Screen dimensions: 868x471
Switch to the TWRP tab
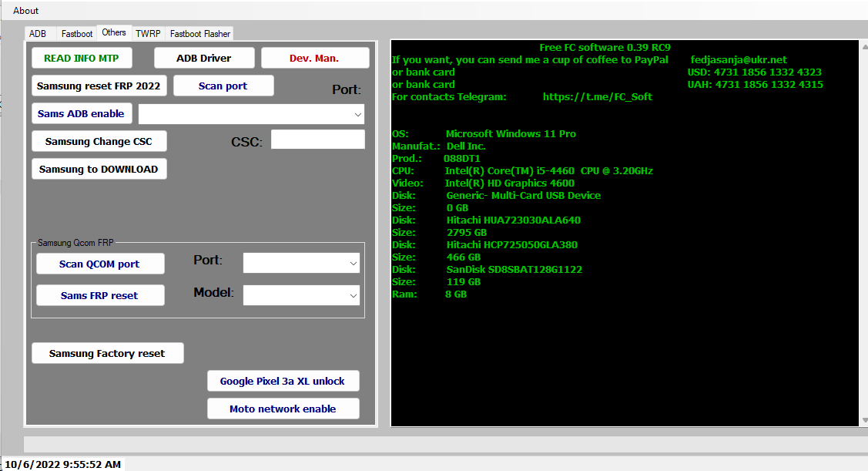tap(148, 33)
